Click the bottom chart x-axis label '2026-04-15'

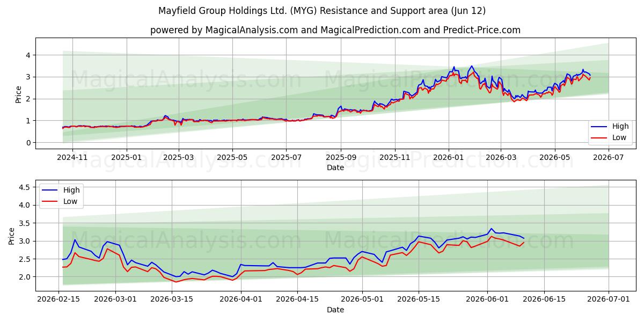[297, 299]
